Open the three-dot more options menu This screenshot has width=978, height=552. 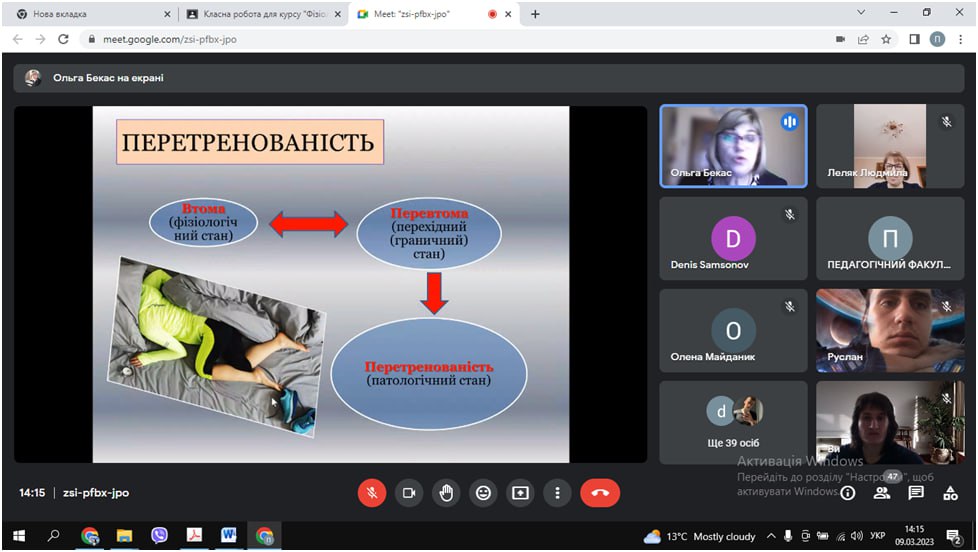pyautogui.click(x=557, y=493)
